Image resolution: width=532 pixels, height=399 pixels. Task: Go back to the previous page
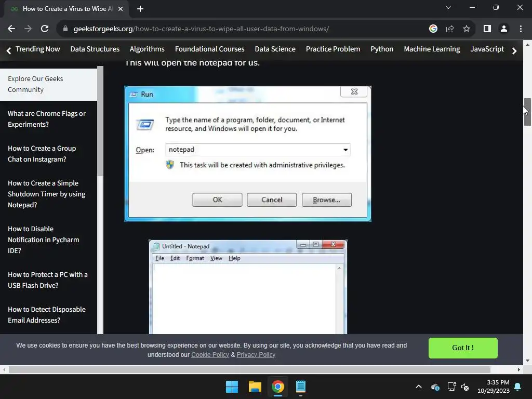pos(11,29)
